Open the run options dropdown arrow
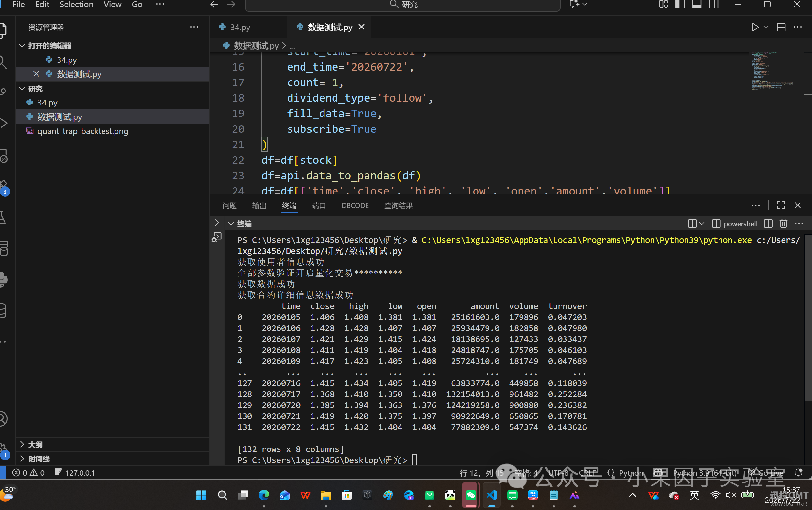Viewport: 812px width, 510px height. coord(766,27)
